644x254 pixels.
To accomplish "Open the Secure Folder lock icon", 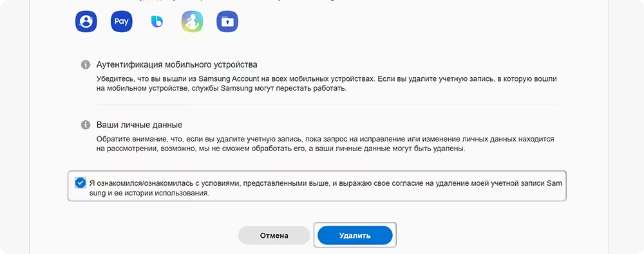I will [227, 22].
